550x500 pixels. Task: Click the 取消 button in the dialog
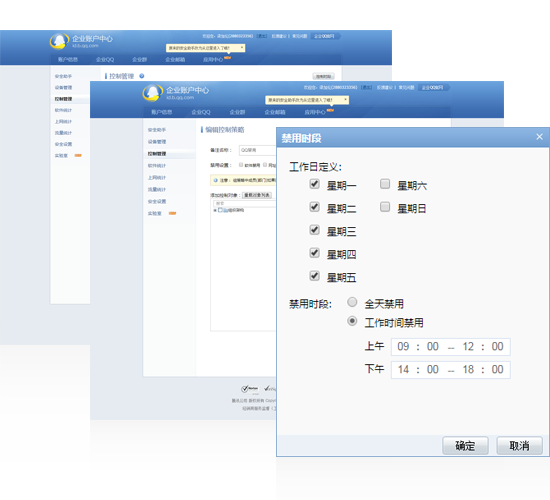pyautogui.click(x=519, y=446)
